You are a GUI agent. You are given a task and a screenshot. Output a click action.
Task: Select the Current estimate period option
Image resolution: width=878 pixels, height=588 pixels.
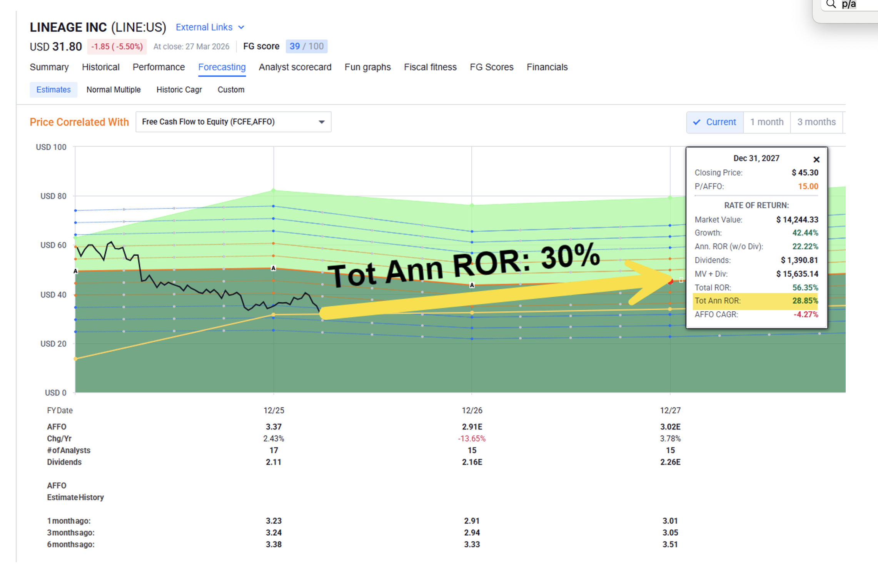pyautogui.click(x=715, y=122)
